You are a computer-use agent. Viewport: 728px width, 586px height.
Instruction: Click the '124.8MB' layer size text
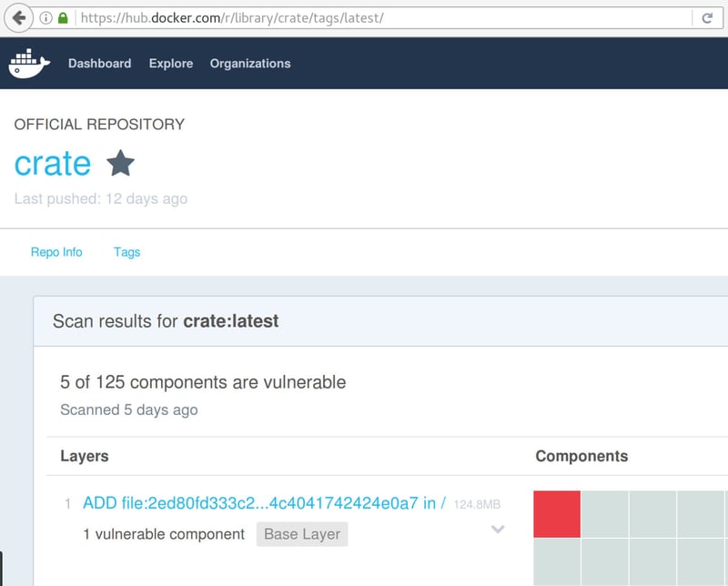pyautogui.click(x=477, y=504)
